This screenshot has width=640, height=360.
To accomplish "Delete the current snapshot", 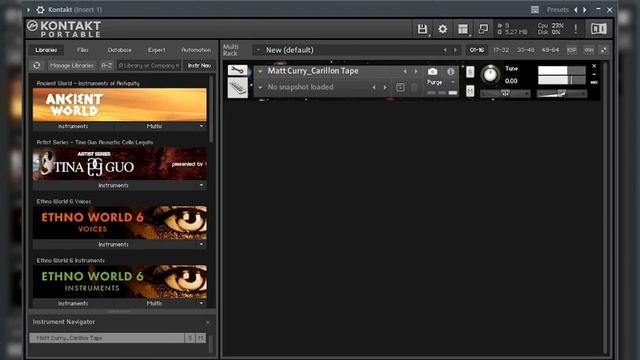I will [x=414, y=87].
